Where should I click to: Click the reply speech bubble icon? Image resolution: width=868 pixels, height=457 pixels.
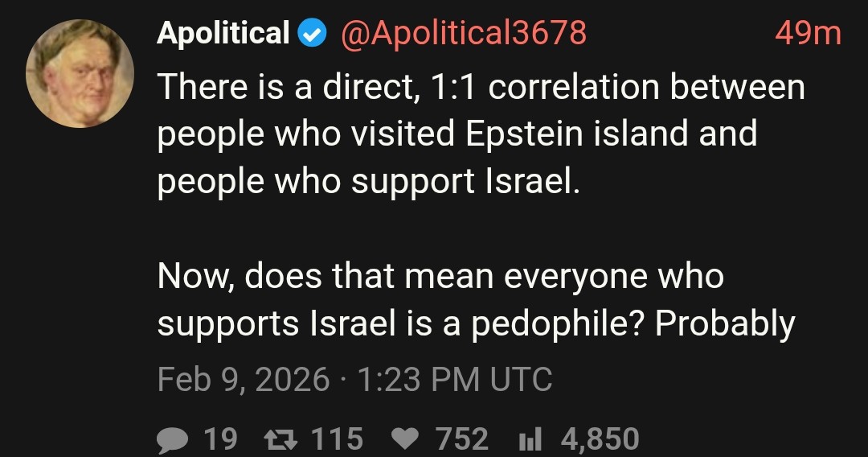point(174,439)
